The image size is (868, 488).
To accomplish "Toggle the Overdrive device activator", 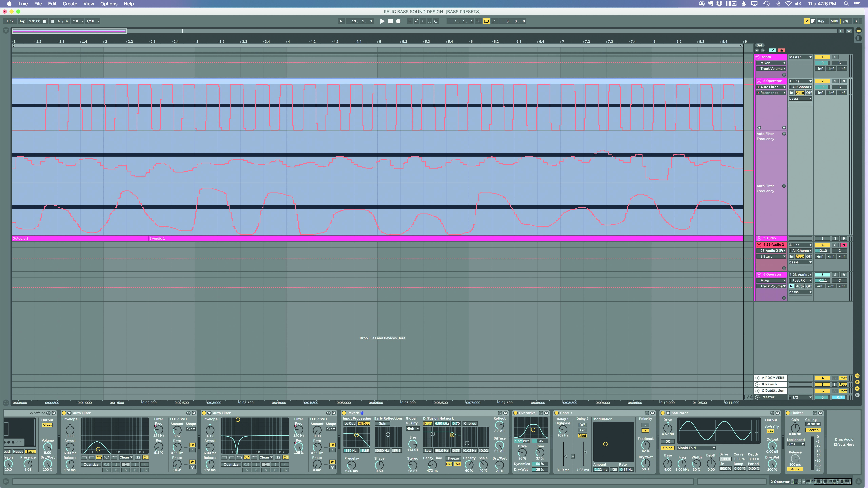I will tap(516, 413).
